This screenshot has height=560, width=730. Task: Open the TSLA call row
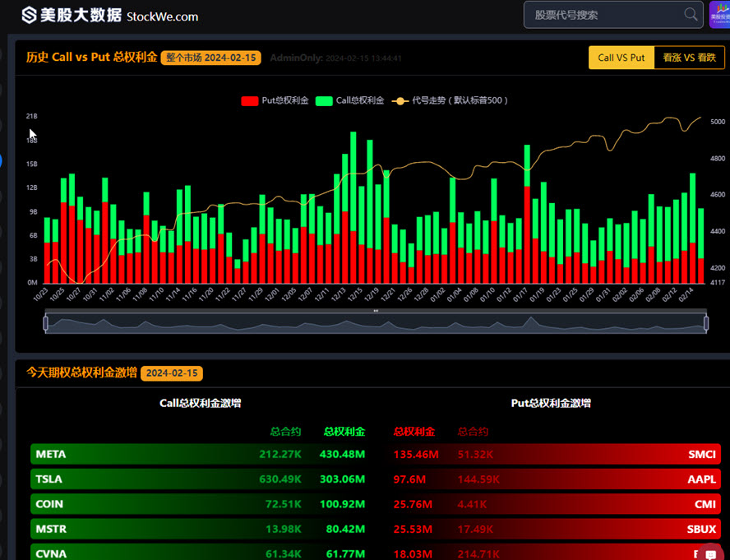click(x=198, y=479)
